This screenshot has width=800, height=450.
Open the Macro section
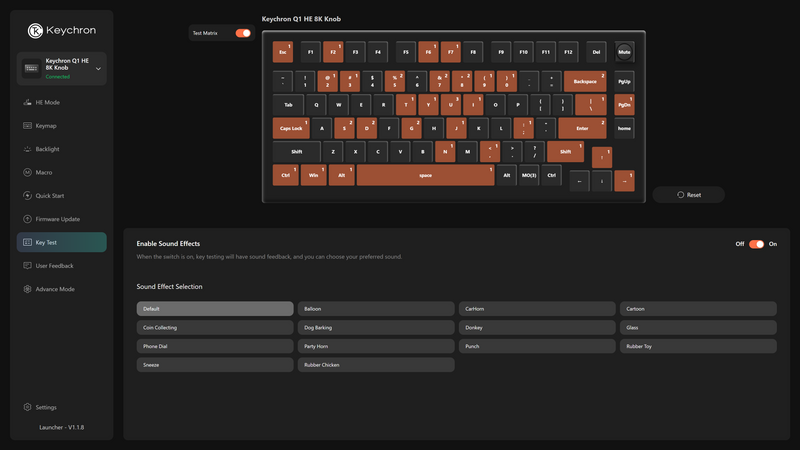click(62, 172)
